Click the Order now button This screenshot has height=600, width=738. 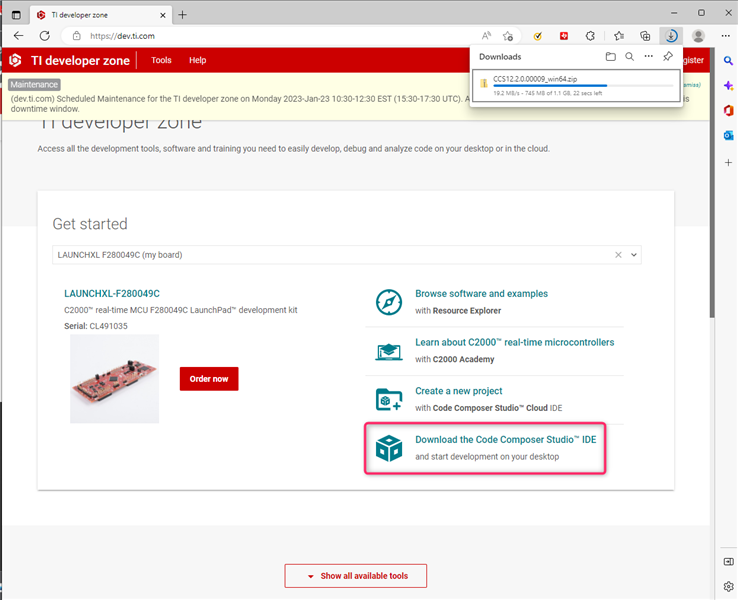click(209, 379)
